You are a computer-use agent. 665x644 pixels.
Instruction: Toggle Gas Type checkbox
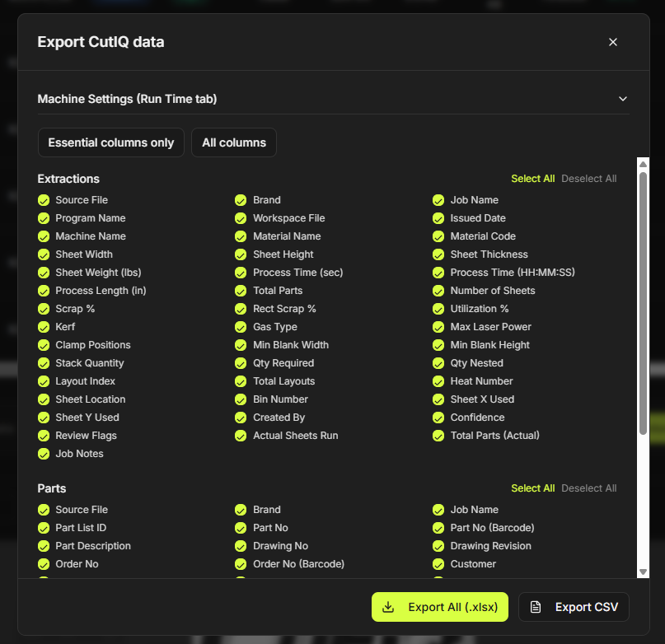tap(241, 327)
